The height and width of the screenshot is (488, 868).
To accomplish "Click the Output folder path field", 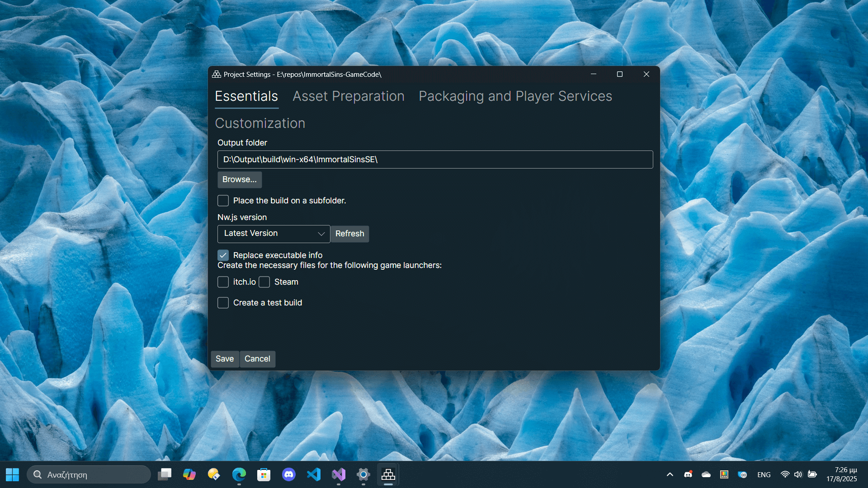I will tap(435, 160).
